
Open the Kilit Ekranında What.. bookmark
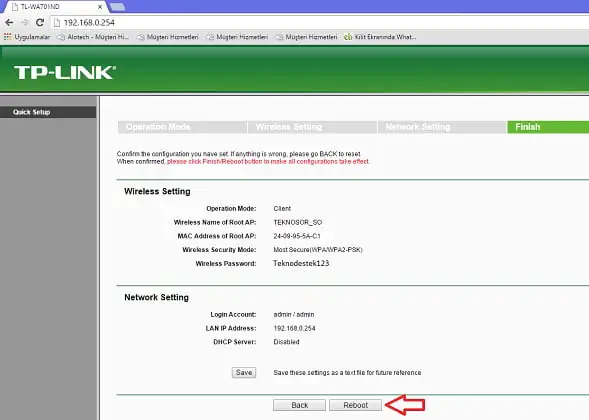[380, 37]
